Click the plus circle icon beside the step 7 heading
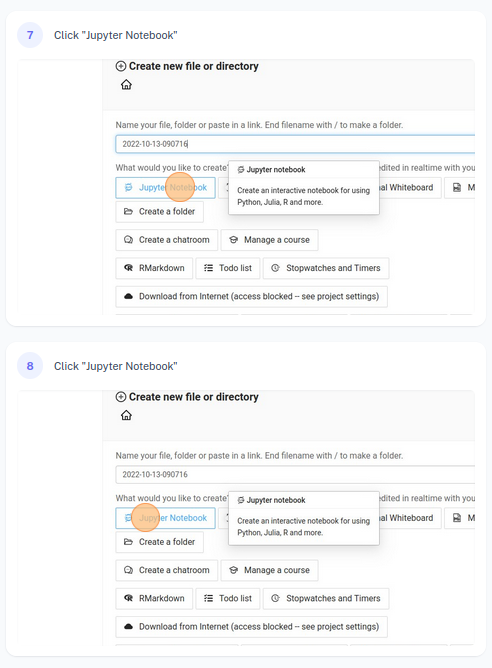Image resolution: width=492 pixels, height=668 pixels. click(121, 66)
